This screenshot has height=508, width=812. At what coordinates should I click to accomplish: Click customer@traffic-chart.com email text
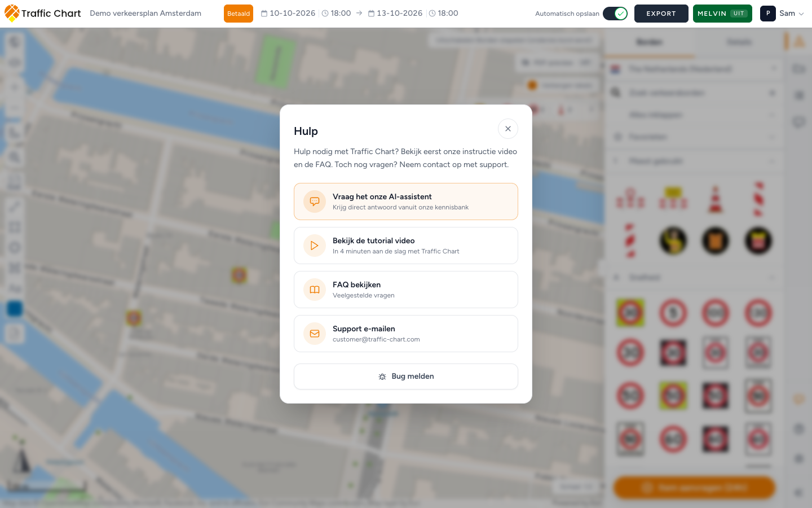(376, 339)
